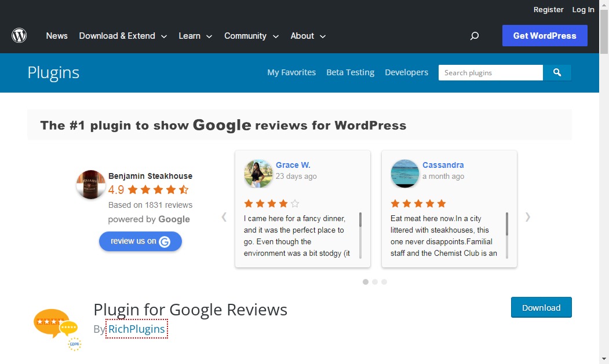
Task: Open the site search magnifier icon
Action: point(474,36)
